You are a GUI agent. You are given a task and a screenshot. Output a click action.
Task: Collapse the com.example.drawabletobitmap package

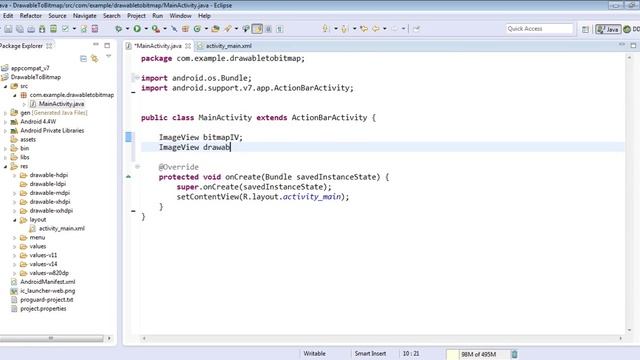[15, 95]
